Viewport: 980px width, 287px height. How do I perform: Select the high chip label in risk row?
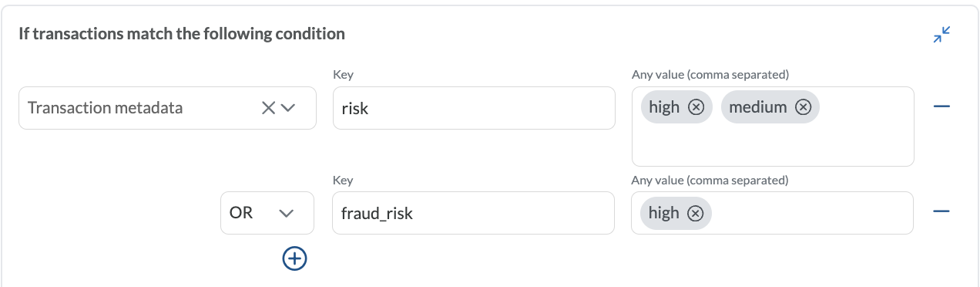(664, 107)
